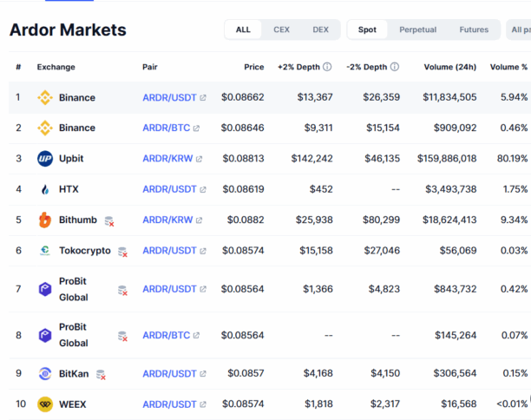The image size is (531, 420).
Task: Switch to the DEX filter
Action: (x=320, y=30)
